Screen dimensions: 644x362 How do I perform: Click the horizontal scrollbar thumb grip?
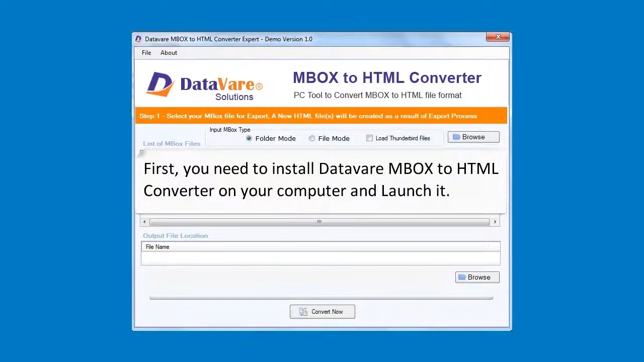click(319, 222)
